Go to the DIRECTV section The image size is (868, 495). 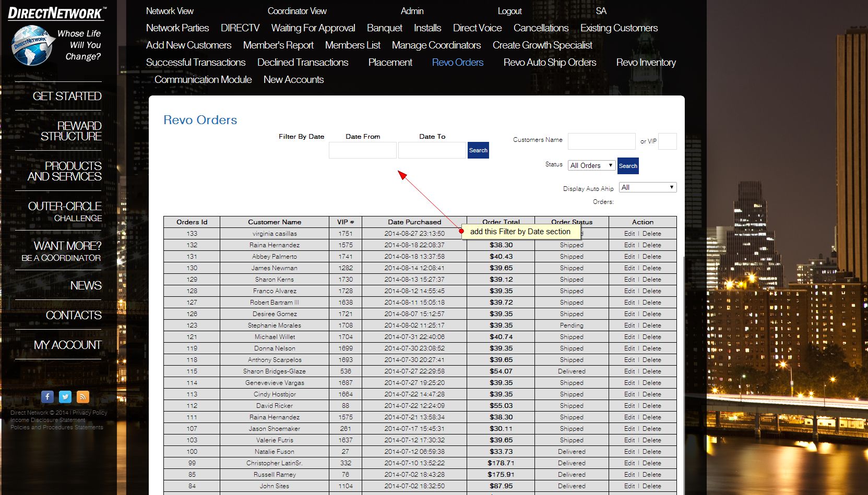pyautogui.click(x=240, y=28)
